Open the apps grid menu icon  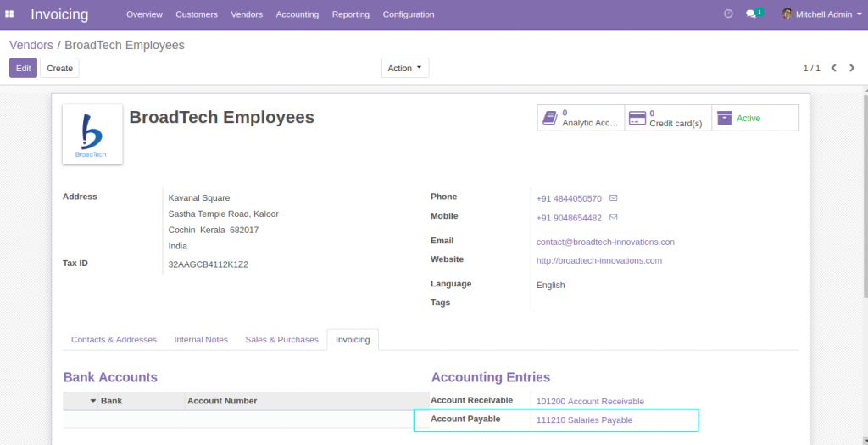click(9, 14)
